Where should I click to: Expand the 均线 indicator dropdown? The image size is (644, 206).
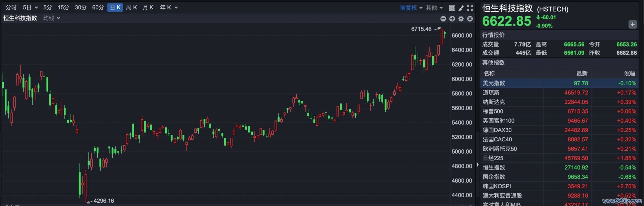[51, 18]
